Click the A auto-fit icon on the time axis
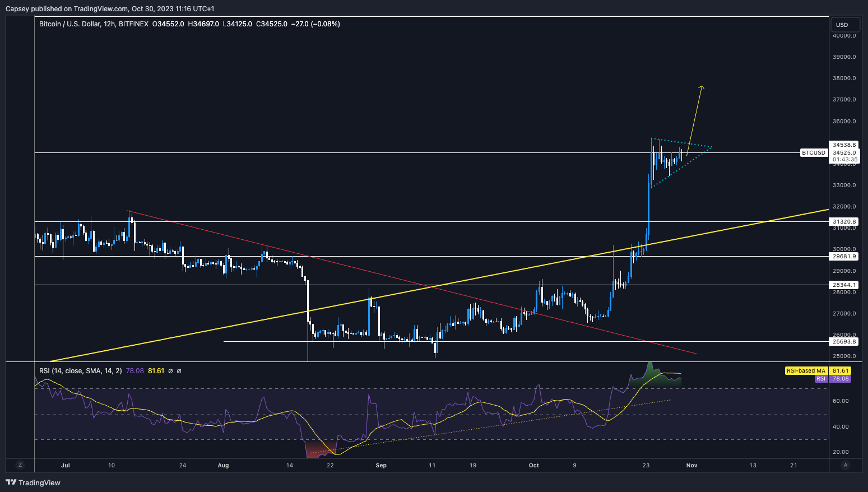The image size is (868, 492). pyautogui.click(x=845, y=465)
